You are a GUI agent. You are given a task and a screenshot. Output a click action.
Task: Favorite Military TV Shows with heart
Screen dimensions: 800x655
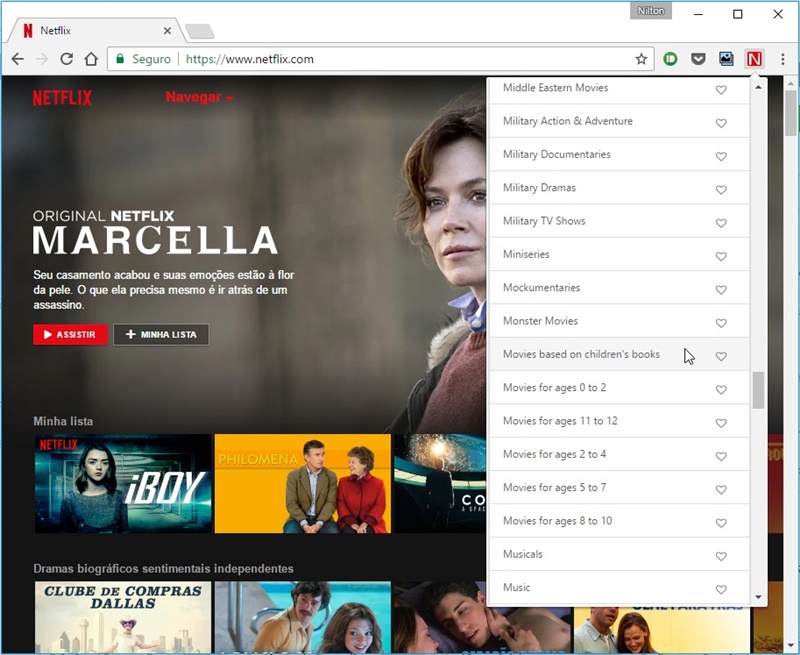(721, 223)
